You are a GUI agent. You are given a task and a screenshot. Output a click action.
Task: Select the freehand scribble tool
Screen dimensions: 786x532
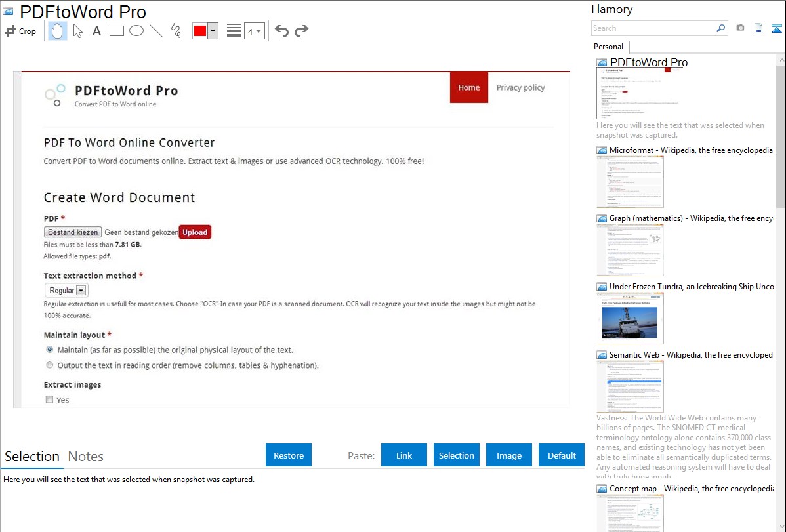tap(176, 31)
